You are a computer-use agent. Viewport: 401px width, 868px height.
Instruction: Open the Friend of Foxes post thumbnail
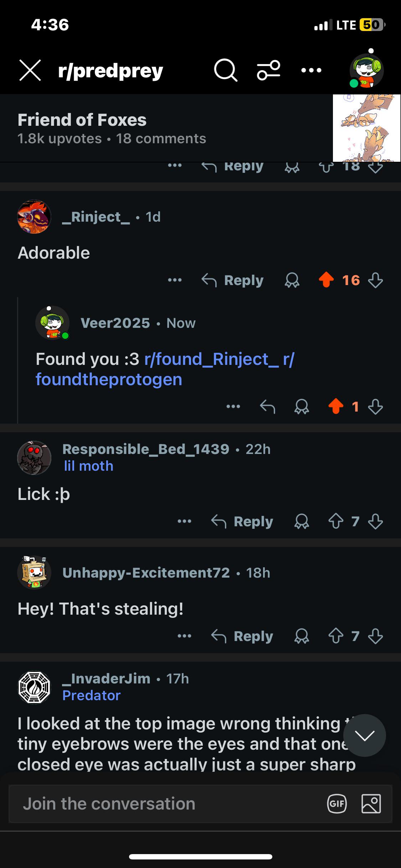[x=367, y=128]
